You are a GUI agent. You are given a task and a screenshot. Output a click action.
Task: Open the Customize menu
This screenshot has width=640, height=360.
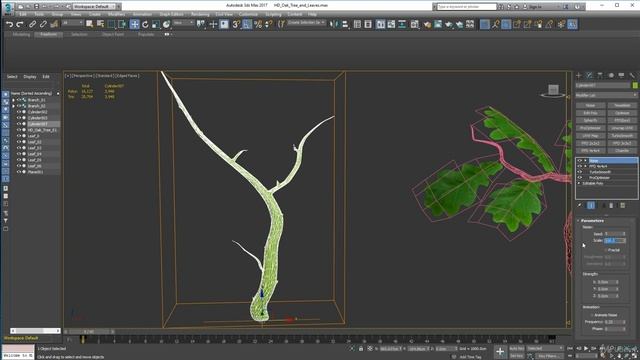(248, 14)
